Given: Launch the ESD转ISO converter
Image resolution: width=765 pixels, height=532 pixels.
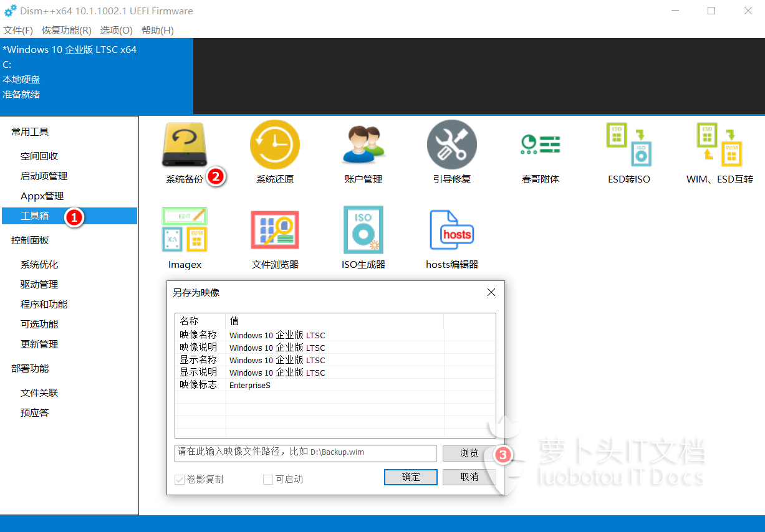Looking at the screenshot, I should pyautogui.click(x=629, y=145).
